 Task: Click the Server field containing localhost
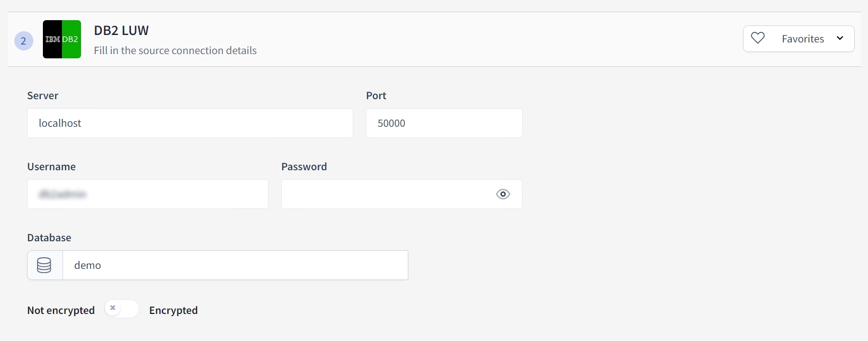point(190,123)
